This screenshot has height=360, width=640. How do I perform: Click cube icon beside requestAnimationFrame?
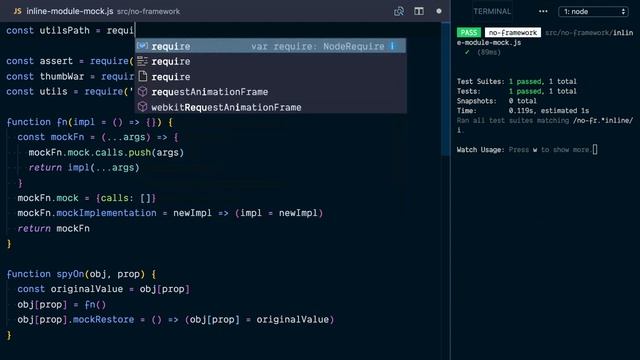(142, 91)
